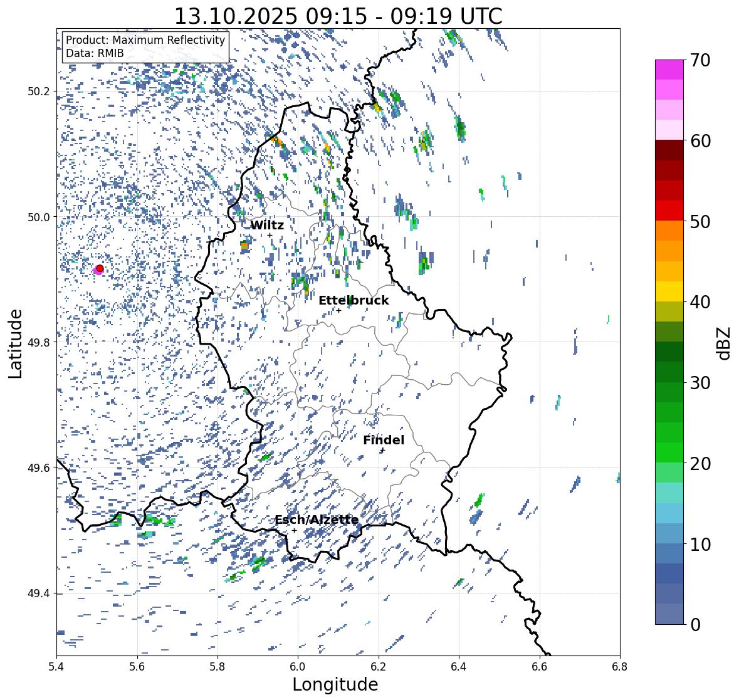This screenshot has width=739, height=700.
Task: Click the latitude tick label 50.2
Action: (39, 91)
